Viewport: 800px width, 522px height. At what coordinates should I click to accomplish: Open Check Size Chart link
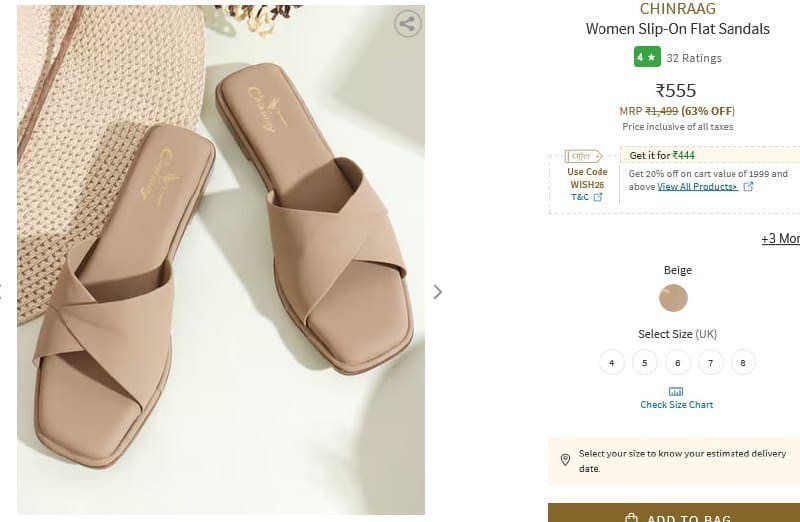677,405
